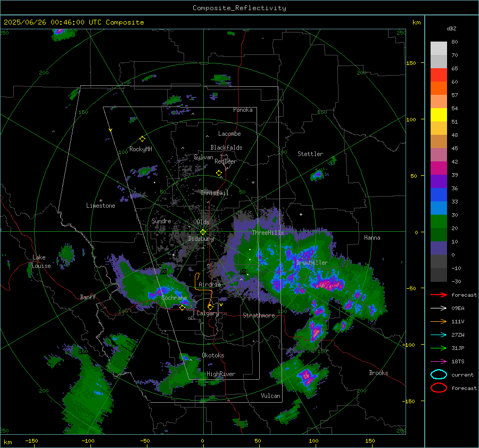Click the Drumheller label on the map
This screenshot has width=479, height=448.
pyautogui.click(x=312, y=263)
